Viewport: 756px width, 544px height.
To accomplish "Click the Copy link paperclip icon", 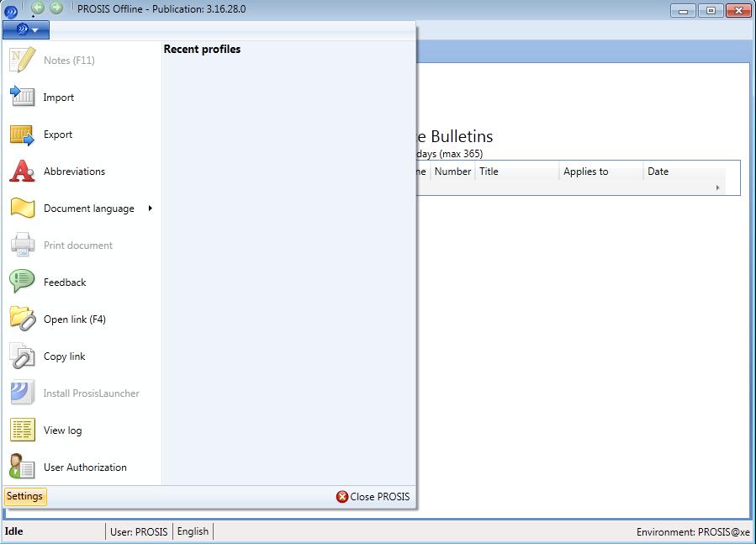I will 22,356.
